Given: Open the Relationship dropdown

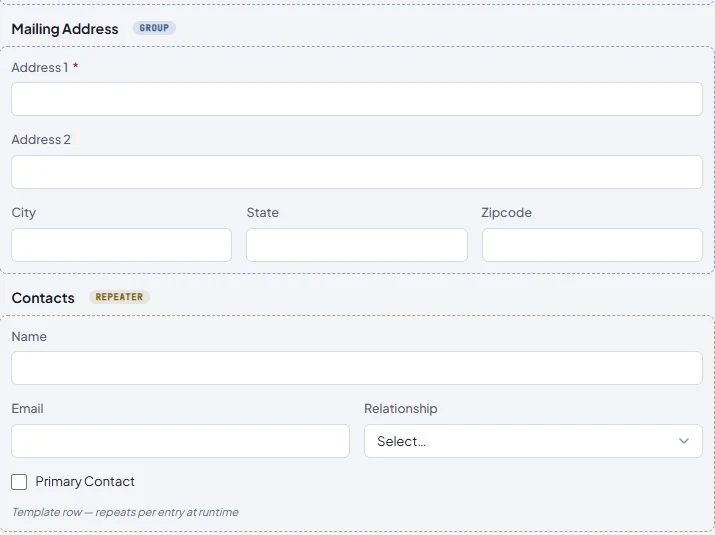Looking at the screenshot, I should [x=533, y=441].
